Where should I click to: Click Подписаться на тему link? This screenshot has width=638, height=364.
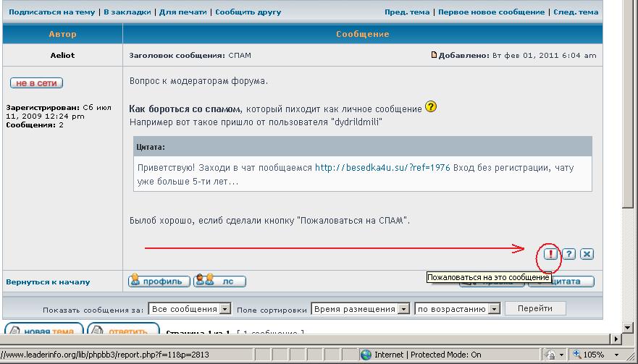[51, 12]
